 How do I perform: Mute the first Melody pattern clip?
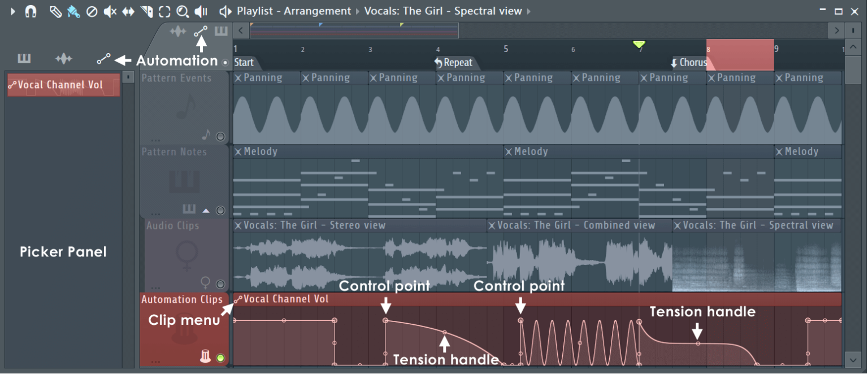point(238,151)
